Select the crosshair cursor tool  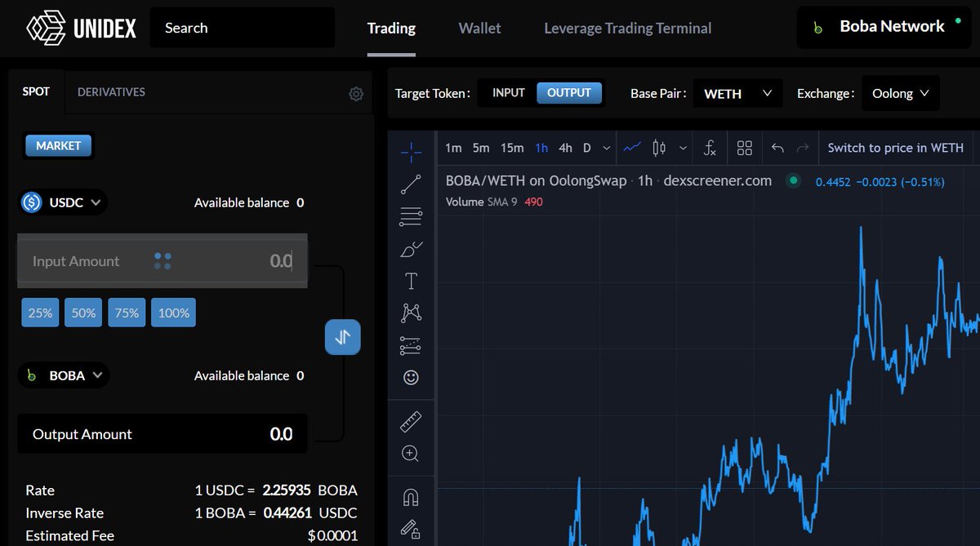412,151
